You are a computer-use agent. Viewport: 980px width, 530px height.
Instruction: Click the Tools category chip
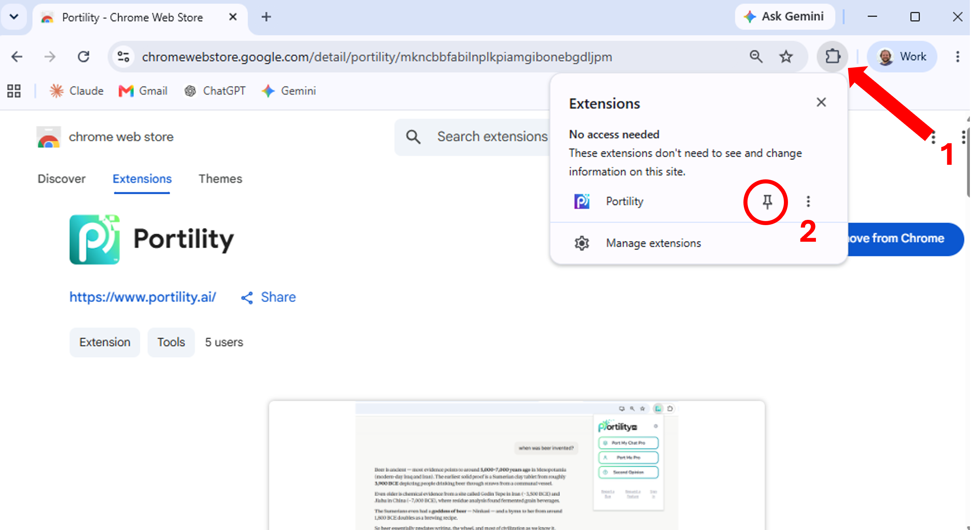(171, 343)
